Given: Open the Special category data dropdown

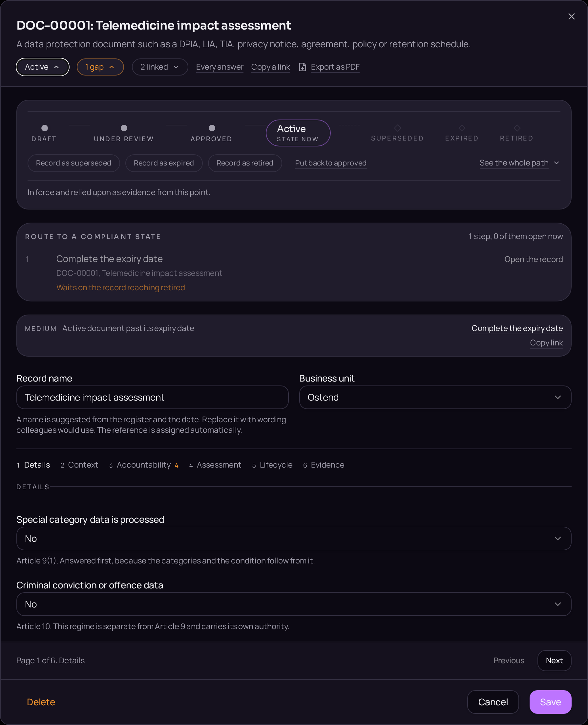Looking at the screenshot, I should point(294,538).
